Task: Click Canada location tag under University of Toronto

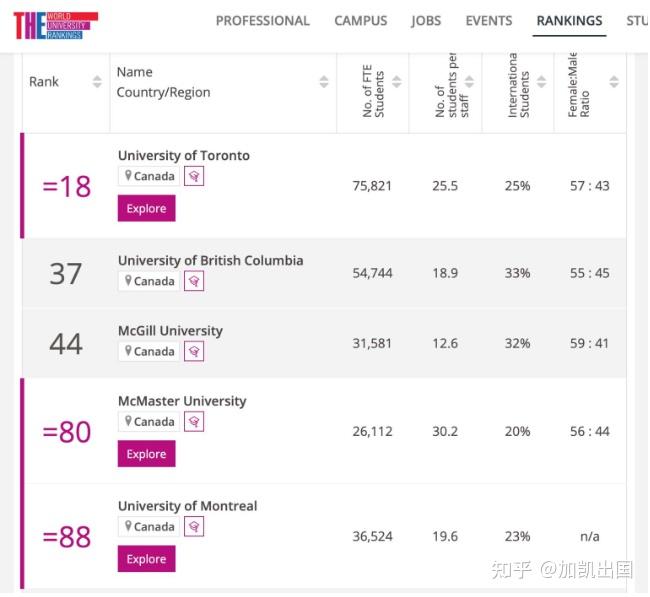Action: click(x=149, y=176)
